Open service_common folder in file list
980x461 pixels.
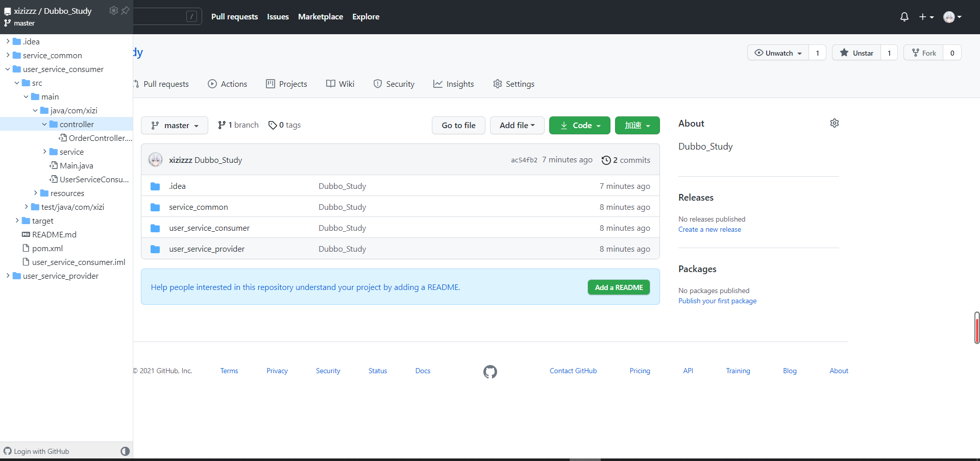(199, 207)
